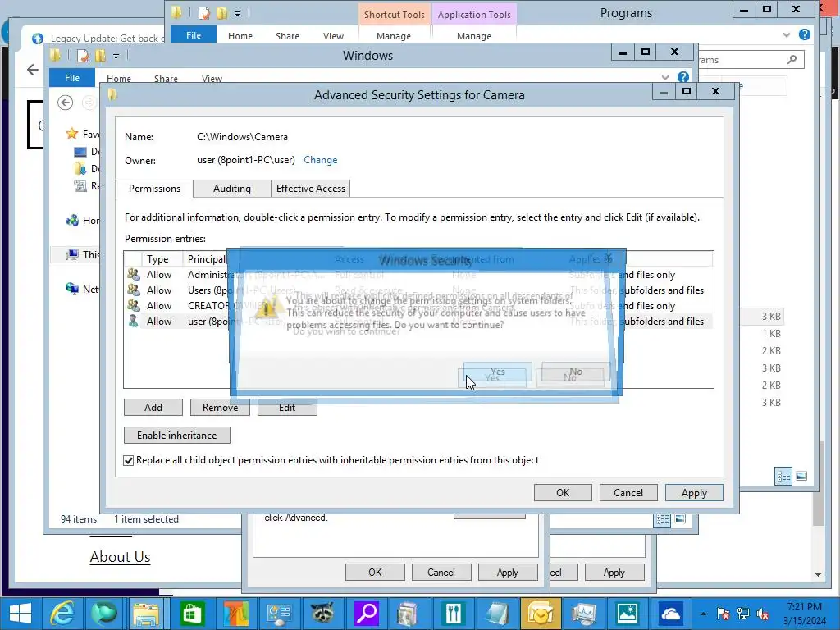840x630 pixels.
Task: Select the Permissions tab
Action: 154,189
